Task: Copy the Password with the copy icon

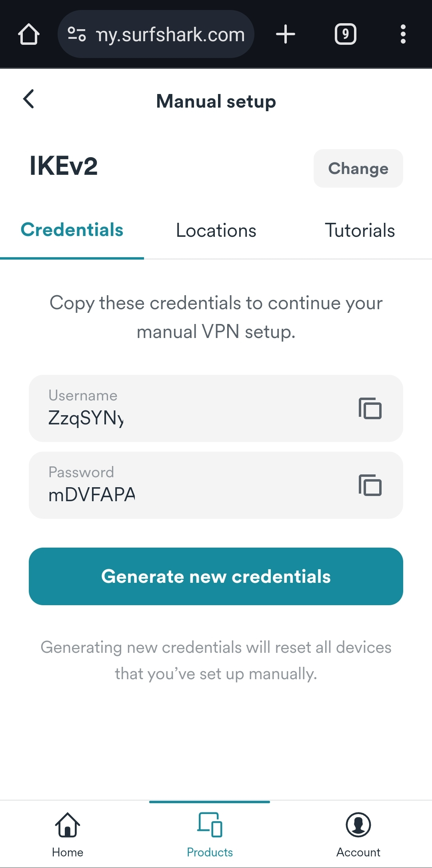Action: coord(370,485)
